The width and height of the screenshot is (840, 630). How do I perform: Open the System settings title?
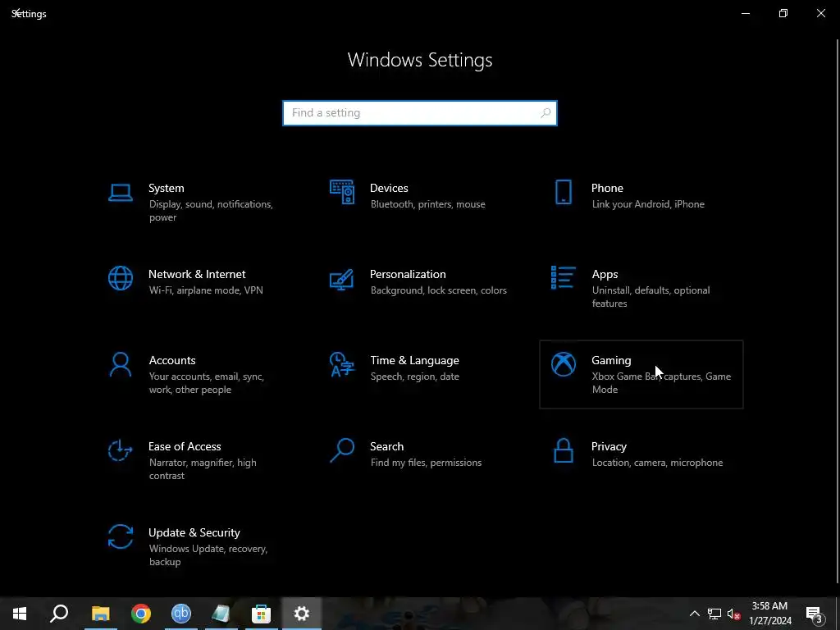coord(166,188)
